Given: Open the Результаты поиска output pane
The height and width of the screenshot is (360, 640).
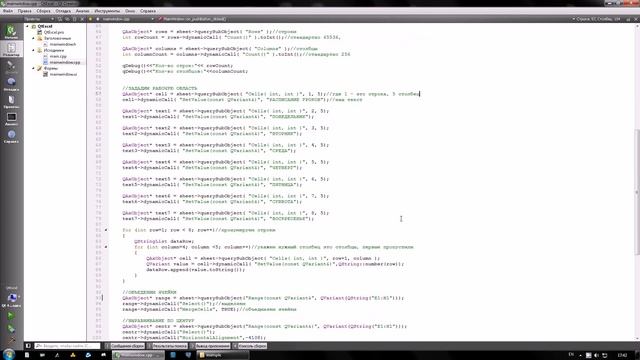Looking at the screenshot, I should pos(167,346).
